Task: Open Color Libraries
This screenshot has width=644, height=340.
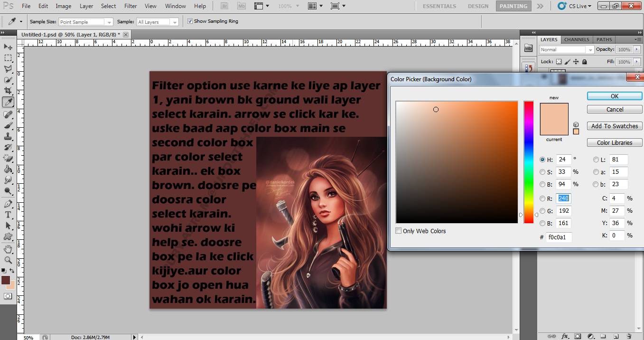Action: (615, 142)
